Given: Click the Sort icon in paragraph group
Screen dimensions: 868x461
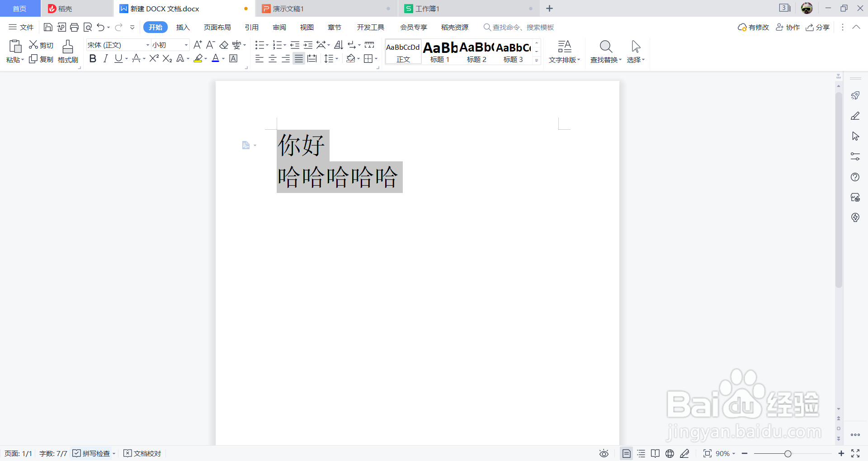Looking at the screenshot, I should click(339, 45).
